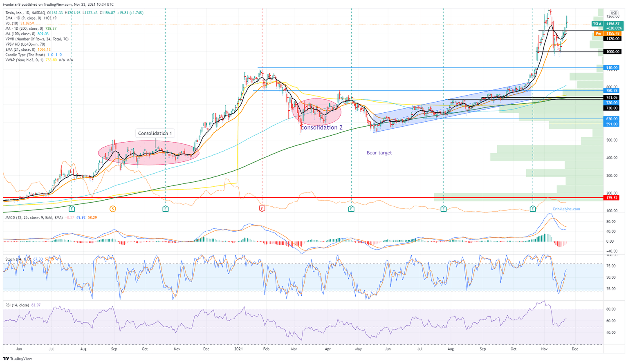This screenshot has width=628, height=364.
Task: Click the July 2020 green earnings marker
Action: (72, 209)
